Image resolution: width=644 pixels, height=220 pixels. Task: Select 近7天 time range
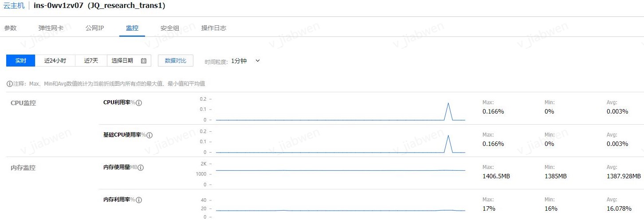click(x=91, y=61)
